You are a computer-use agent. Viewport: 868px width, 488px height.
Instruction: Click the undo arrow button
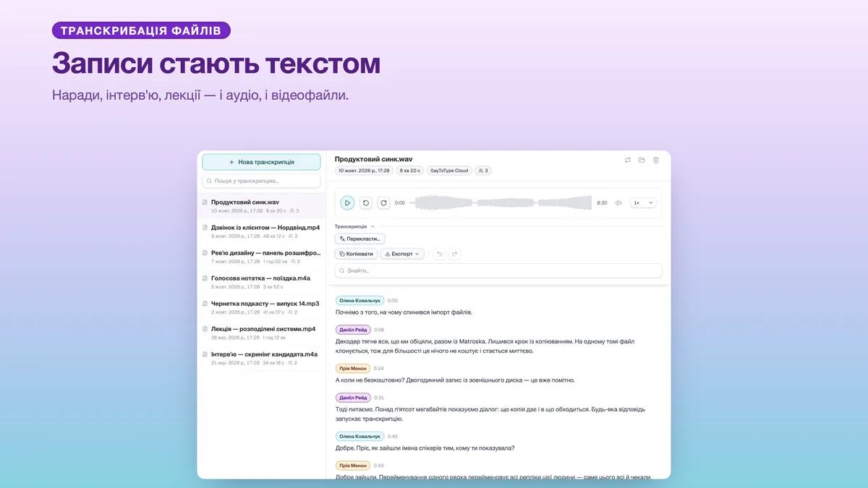coord(440,254)
